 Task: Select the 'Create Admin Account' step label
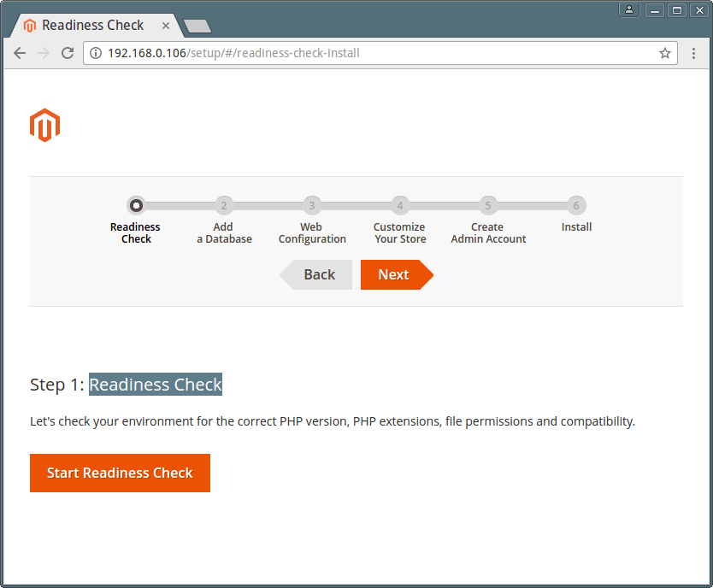(488, 232)
